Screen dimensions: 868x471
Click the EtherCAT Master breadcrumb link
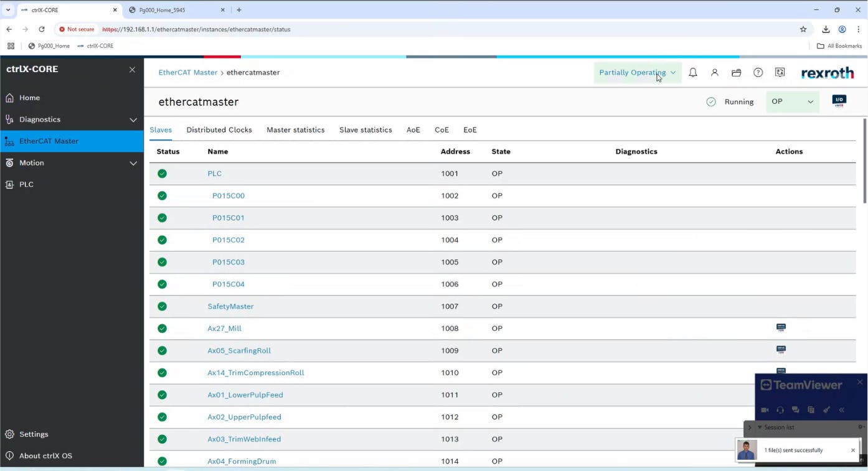[x=187, y=73]
